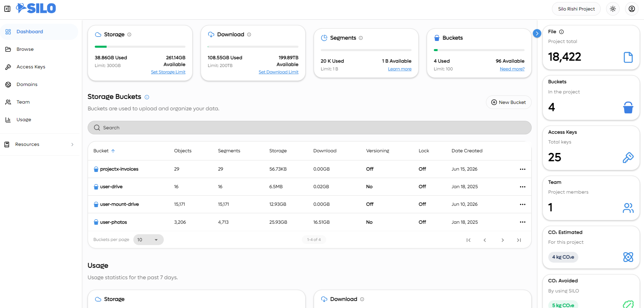The width and height of the screenshot is (644, 308).
Task: Click the Storage Buckets info icon
Action: 147,97
